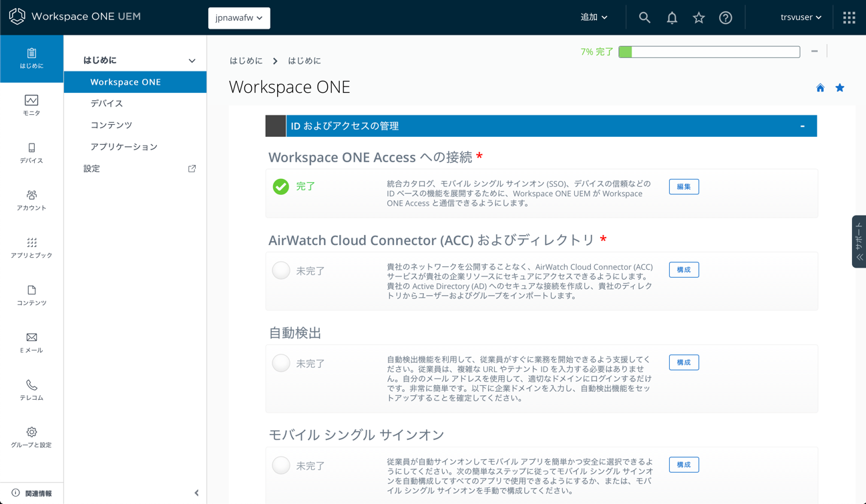Image resolution: width=866 pixels, height=504 pixels.
Task: Click 構成 for モバイル シングル サインオン
Action: [x=684, y=465]
